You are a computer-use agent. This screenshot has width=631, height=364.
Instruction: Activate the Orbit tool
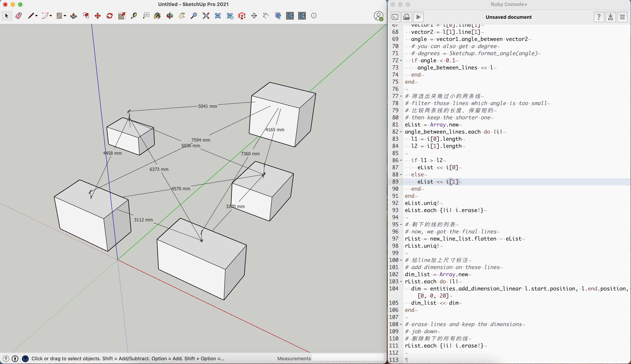point(169,16)
